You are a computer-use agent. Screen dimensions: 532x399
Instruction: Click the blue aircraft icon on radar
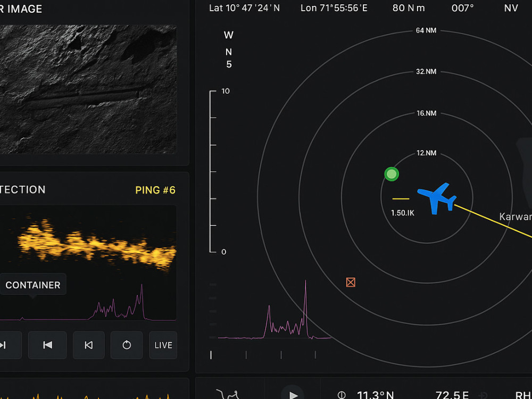pos(437,198)
